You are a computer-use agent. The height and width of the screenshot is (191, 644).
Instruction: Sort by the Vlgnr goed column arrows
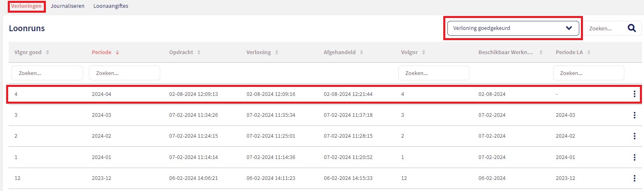[x=48, y=52]
